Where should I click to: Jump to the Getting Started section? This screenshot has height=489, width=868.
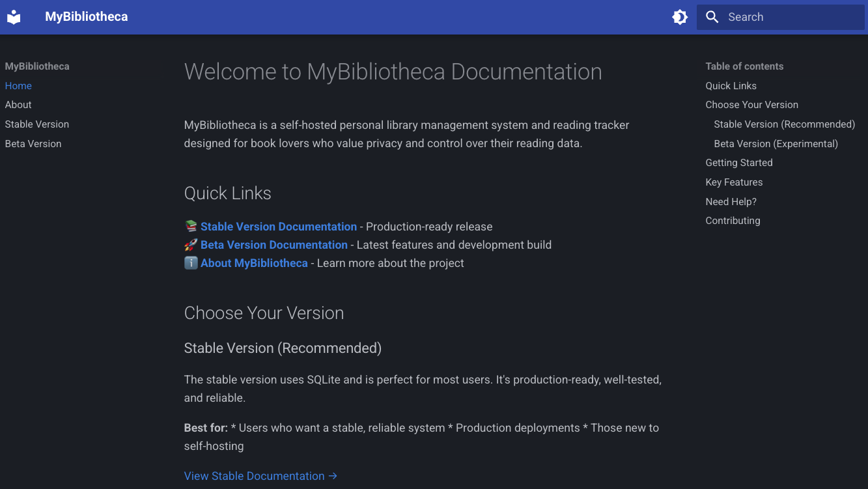[x=739, y=162]
